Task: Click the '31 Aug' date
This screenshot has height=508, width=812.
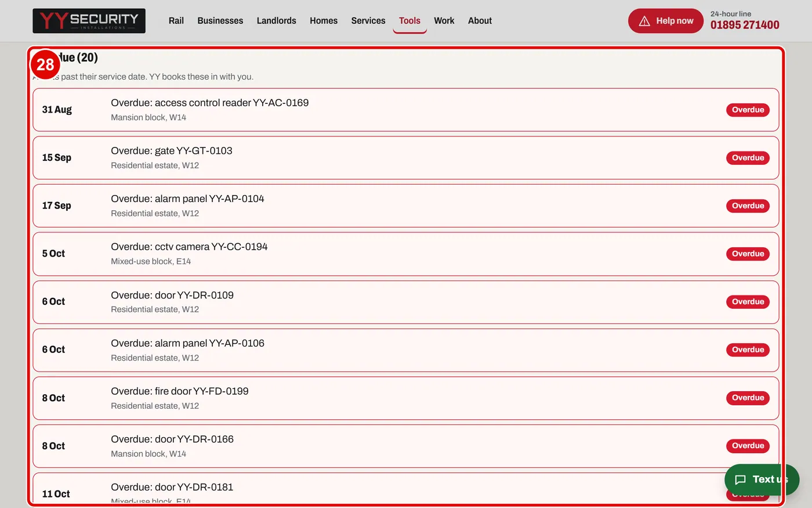Action: 57,110
